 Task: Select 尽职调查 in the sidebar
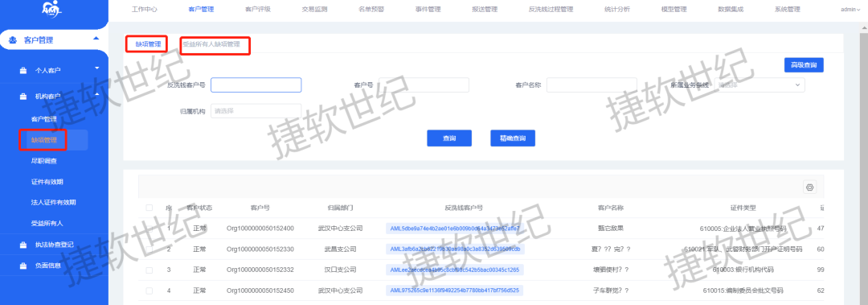tap(43, 161)
